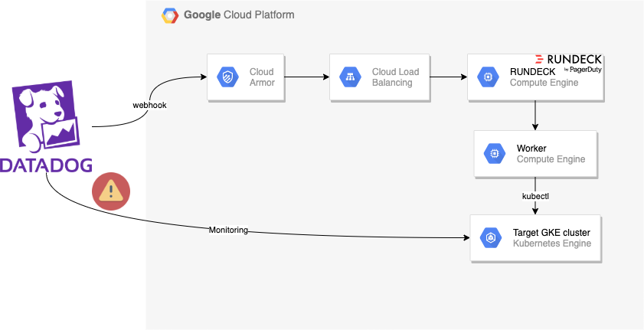Click the Cloud Load Balancing hexagon icon

tap(350, 77)
